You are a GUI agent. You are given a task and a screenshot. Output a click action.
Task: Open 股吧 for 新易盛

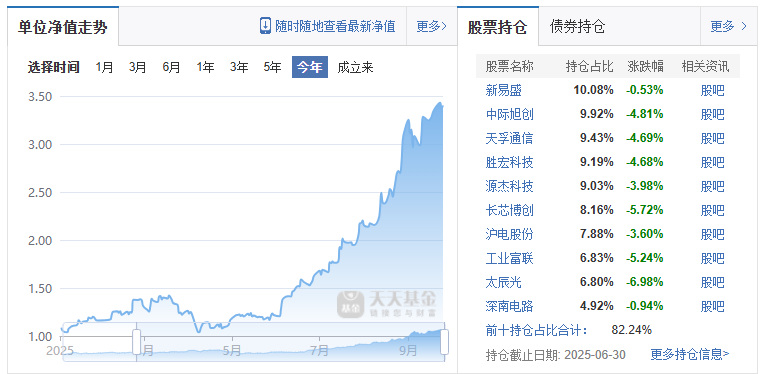pyautogui.click(x=712, y=90)
